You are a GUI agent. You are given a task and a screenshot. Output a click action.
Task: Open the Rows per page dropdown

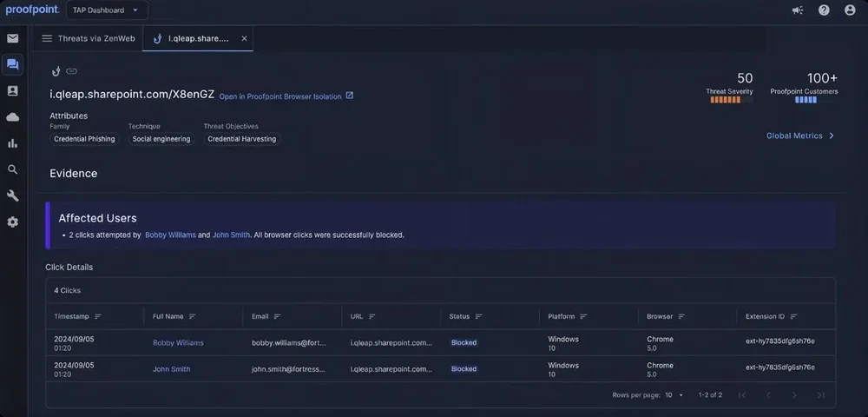[674, 395]
